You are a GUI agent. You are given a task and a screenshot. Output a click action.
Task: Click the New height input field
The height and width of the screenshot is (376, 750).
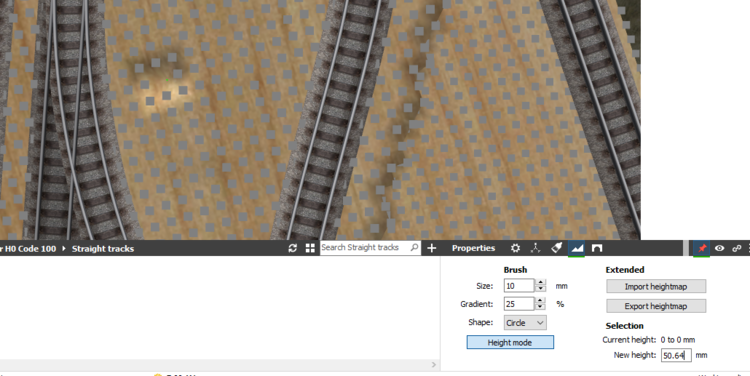pos(676,355)
